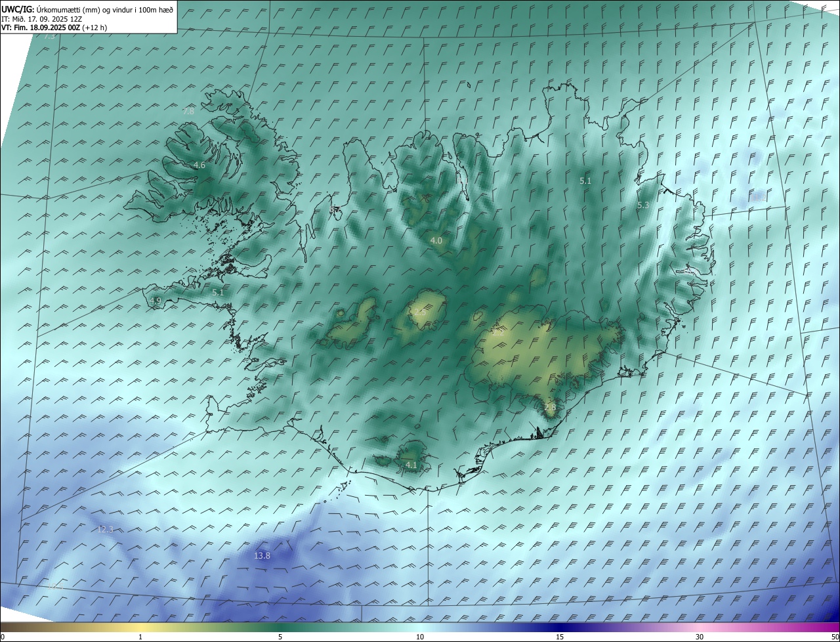
Task: Click the 5 tick label on the colour scale
Action: point(280,637)
